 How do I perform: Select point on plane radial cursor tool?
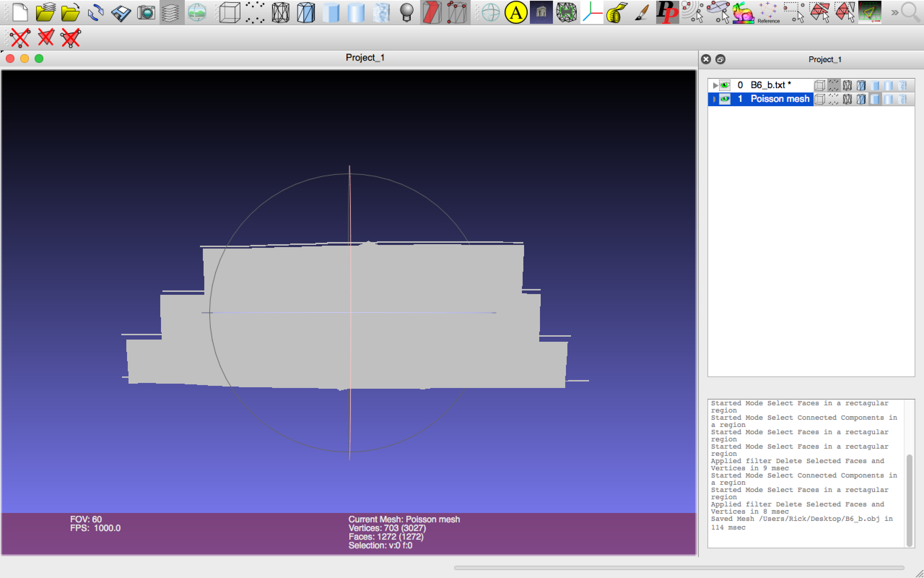point(693,12)
